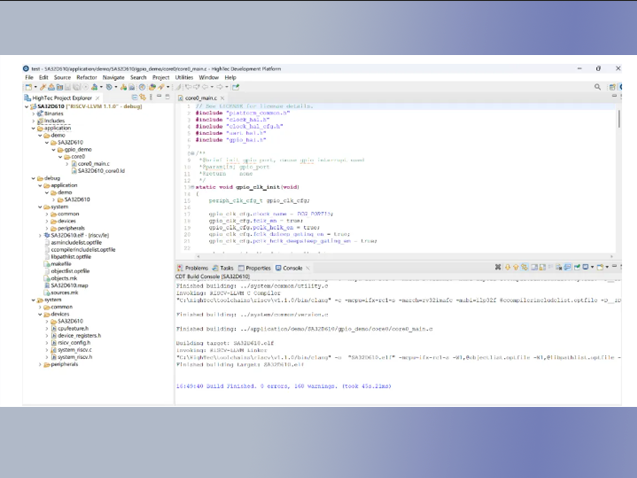Screen dimensions: 637x478
Task: Open the magnifier search icon at top right
Action: coord(598,87)
